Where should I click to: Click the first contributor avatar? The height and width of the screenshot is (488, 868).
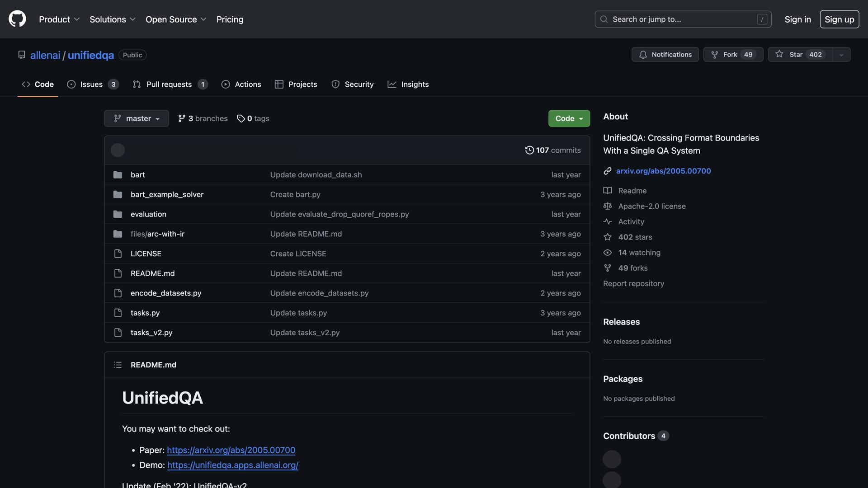(x=611, y=458)
